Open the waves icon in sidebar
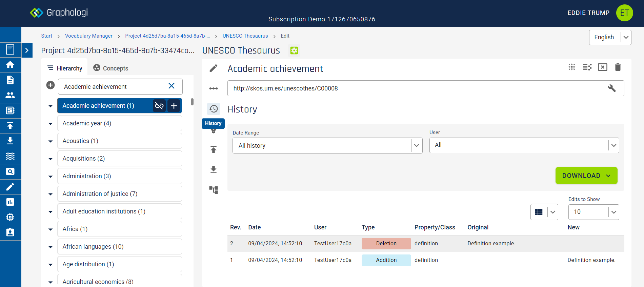Image resolution: width=644 pixels, height=287 pixels. pyautogui.click(x=10, y=156)
